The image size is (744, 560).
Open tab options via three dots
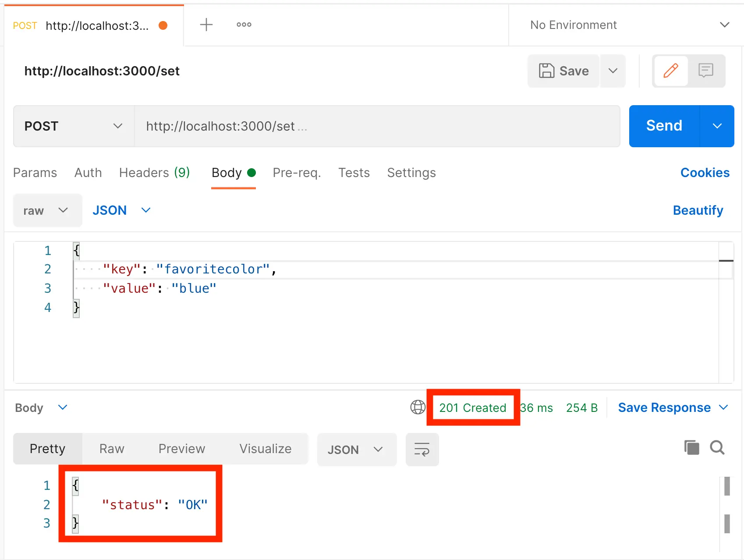244,25
